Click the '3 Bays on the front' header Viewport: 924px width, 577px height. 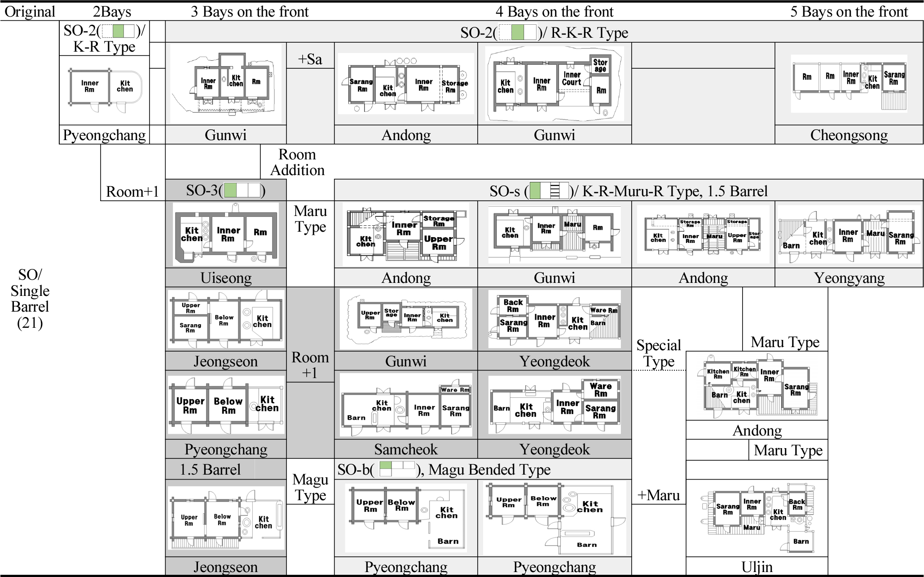pos(250,11)
